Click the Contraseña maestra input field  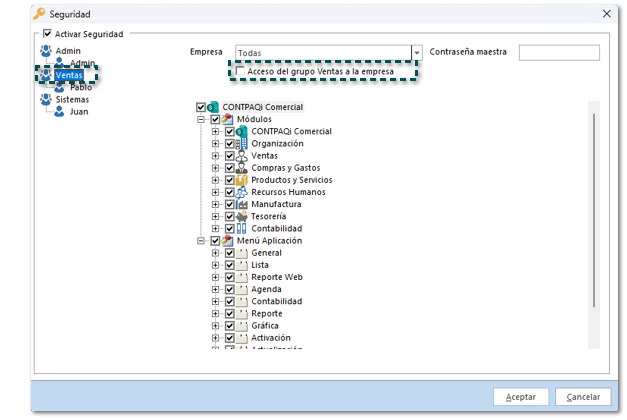point(559,52)
